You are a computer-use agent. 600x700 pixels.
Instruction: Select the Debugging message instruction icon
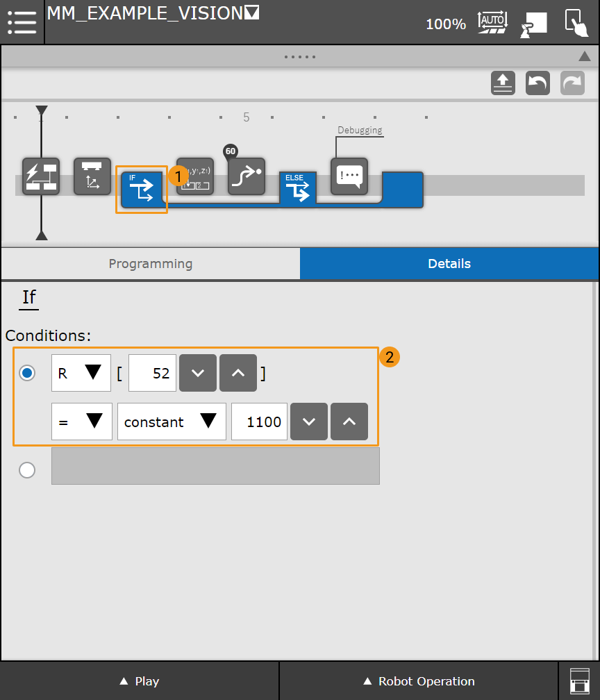[349, 176]
